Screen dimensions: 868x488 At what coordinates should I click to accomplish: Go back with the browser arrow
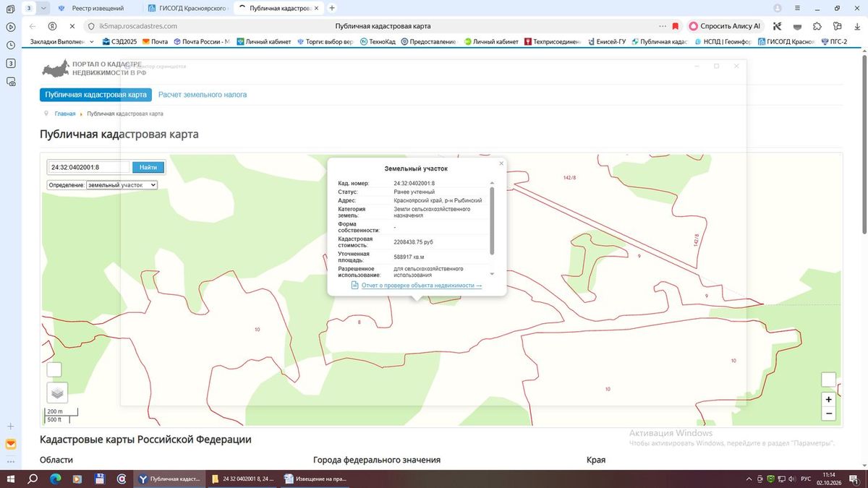33,26
